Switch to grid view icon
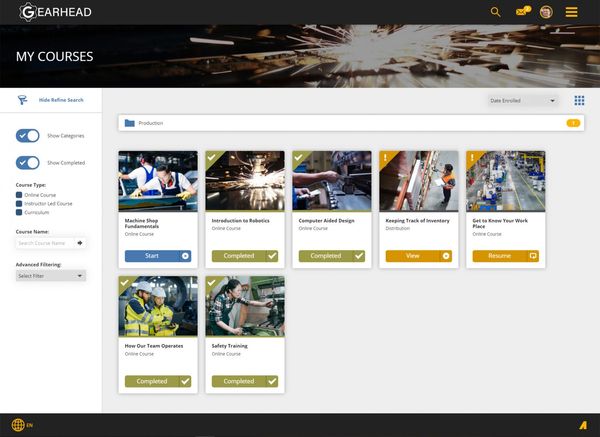600x437 pixels. (x=579, y=100)
